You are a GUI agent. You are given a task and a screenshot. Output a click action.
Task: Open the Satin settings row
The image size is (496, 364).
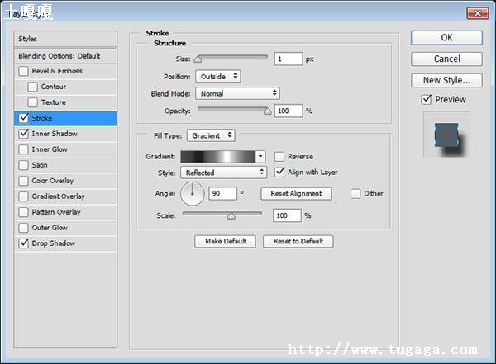pyautogui.click(x=66, y=165)
